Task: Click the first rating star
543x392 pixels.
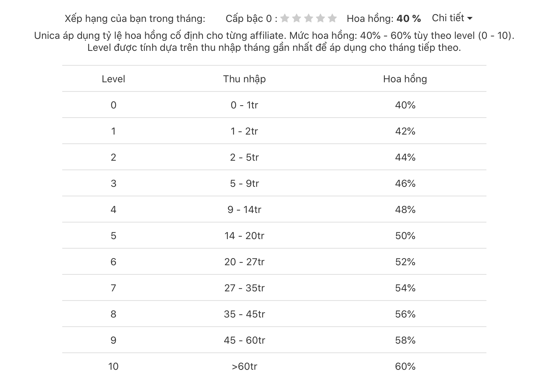Action: (285, 18)
